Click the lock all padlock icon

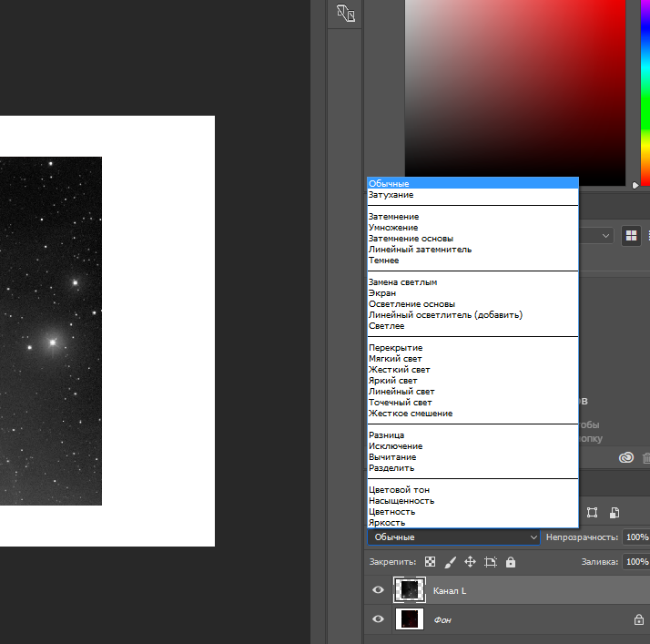click(511, 562)
